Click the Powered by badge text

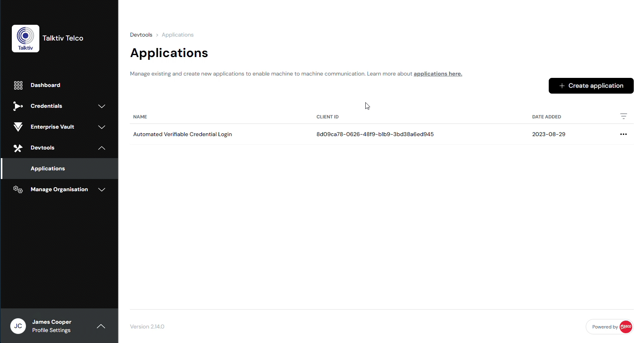[x=605, y=327]
